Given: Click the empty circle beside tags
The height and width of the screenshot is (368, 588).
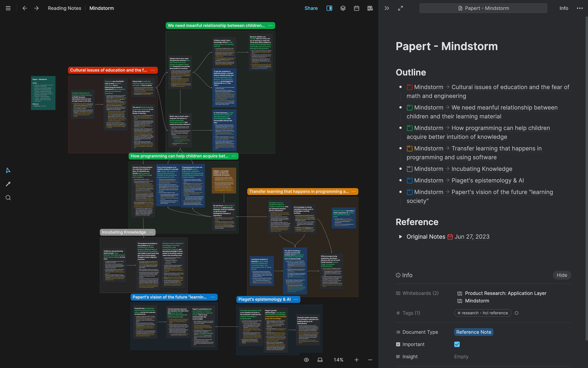Looking at the screenshot, I should click(x=517, y=313).
